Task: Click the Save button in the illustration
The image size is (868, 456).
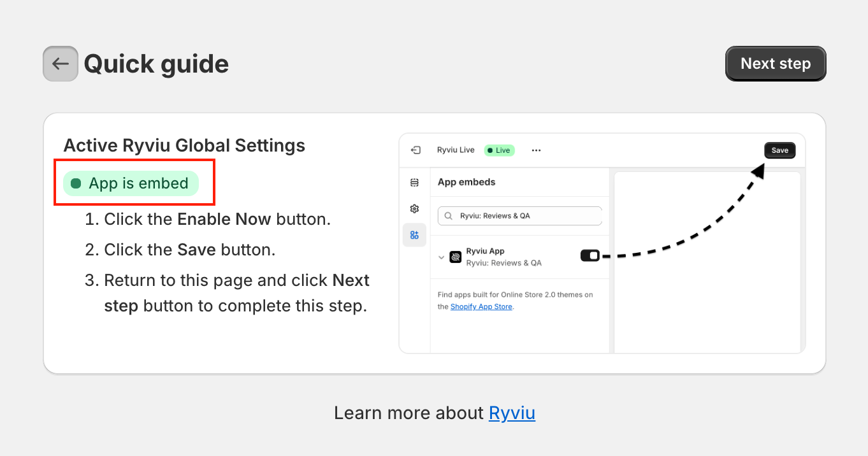Action: pos(780,150)
